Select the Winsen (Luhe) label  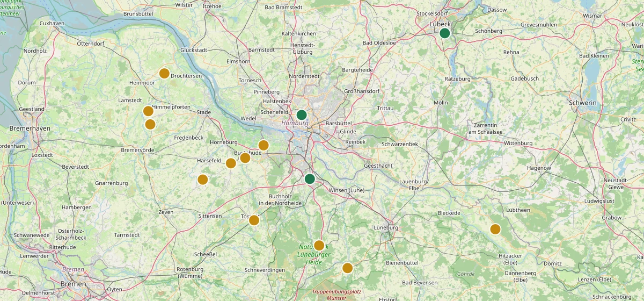(346, 190)
